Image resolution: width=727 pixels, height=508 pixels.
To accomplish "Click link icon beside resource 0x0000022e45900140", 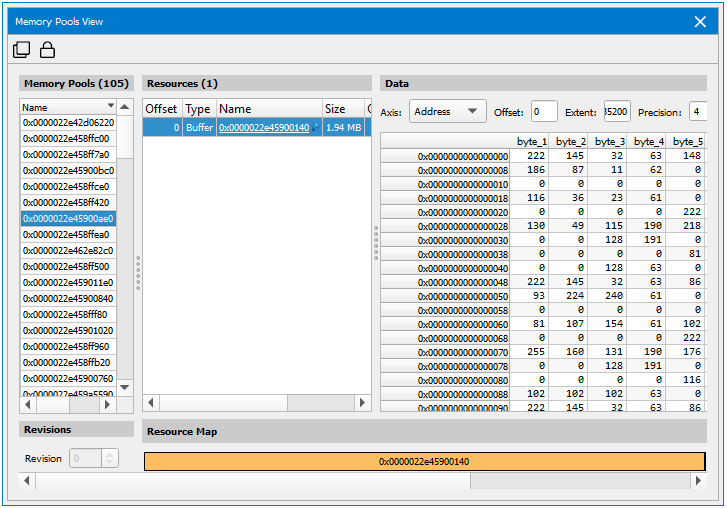I will (x=316, y=127).
